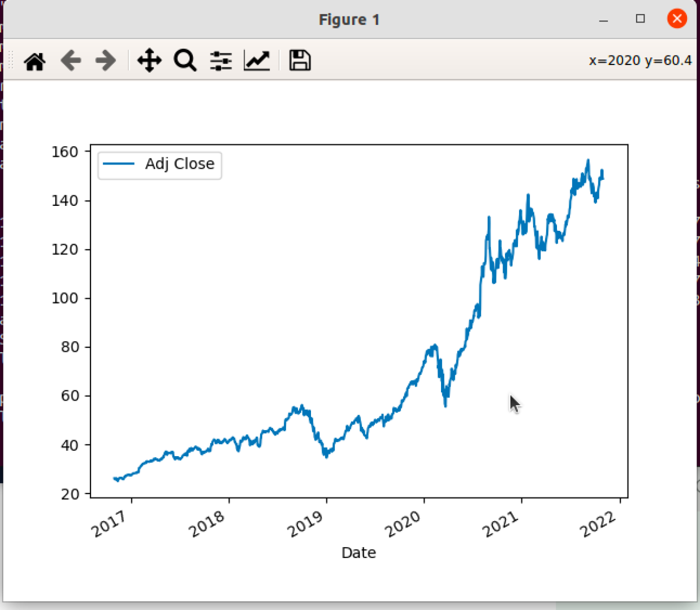
Task: Click the Figure 1 window title
Action: (349, 19)
